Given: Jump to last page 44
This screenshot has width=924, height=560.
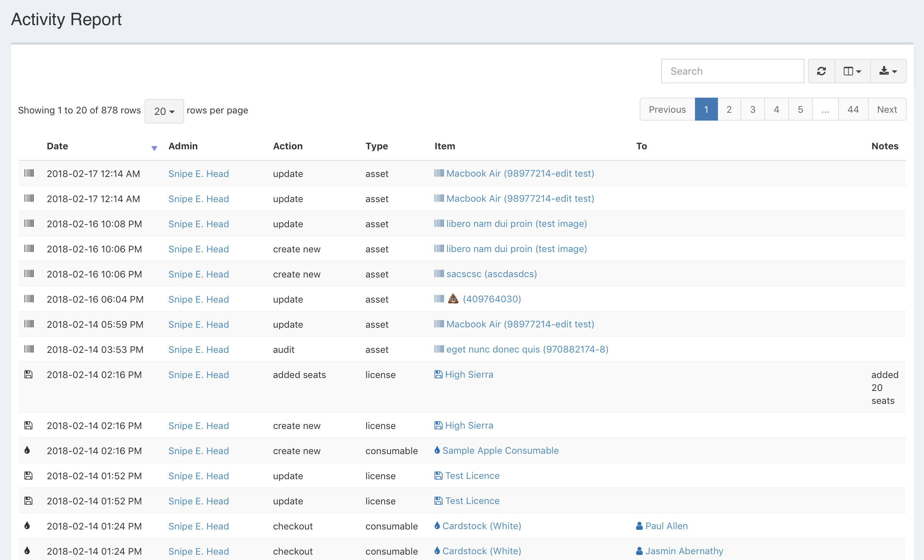Looking at the screenshot, I should tap(853, 109).
